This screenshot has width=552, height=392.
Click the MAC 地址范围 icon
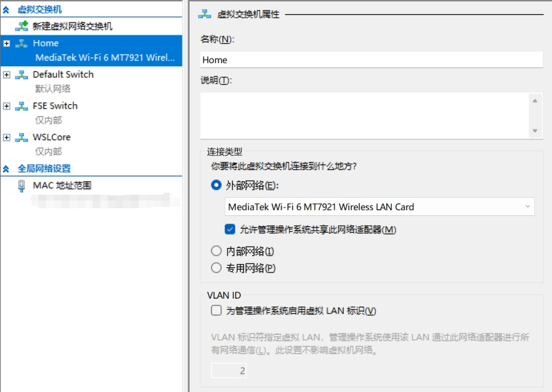pyautogui.click(x=22, y=186)
